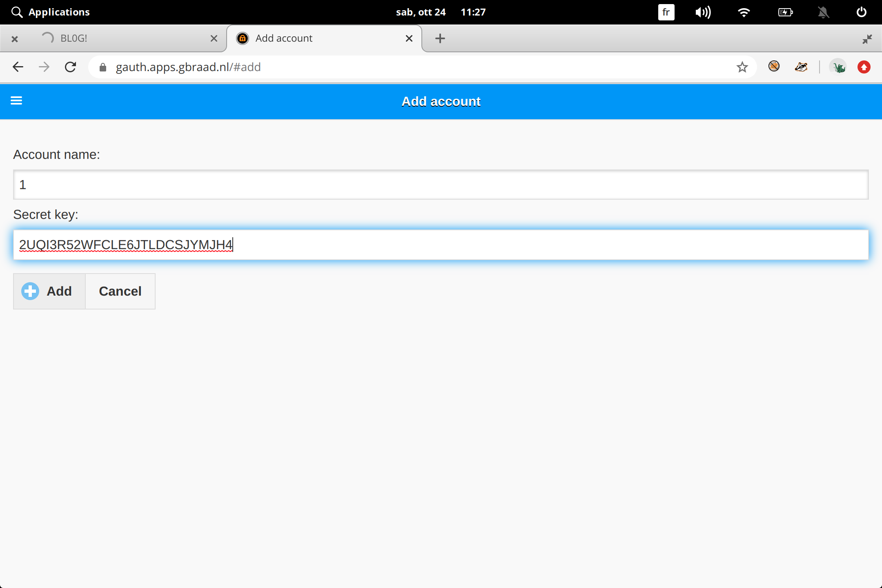Click the padlock icon in the address bar
Viewport: 882px width, 588px height.
(x=103, y=67)
